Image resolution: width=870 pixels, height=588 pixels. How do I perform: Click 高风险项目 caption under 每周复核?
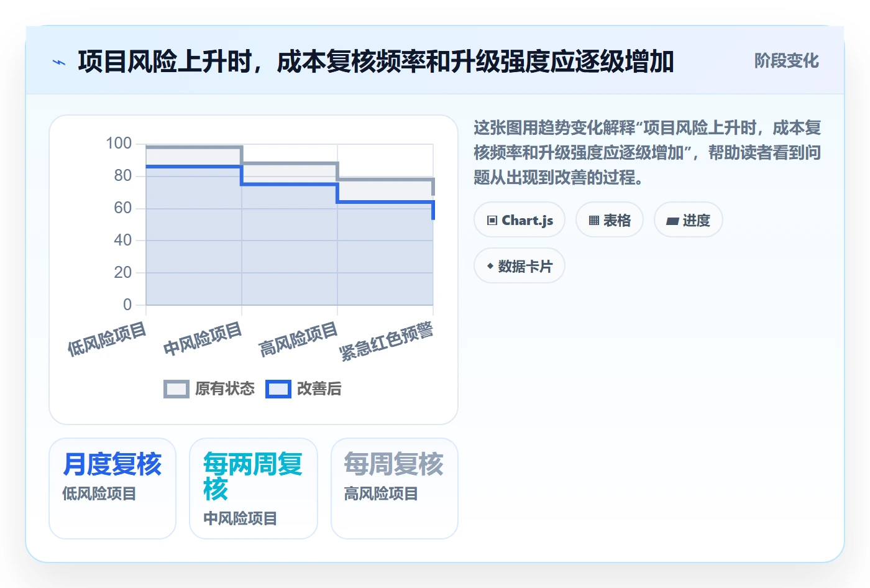click(x=381, y=494)
